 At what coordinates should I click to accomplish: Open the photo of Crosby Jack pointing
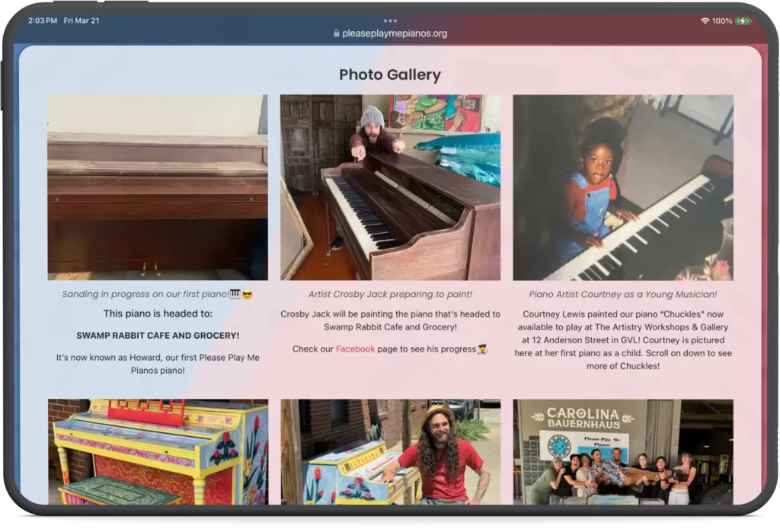click(x=389, y=189)
